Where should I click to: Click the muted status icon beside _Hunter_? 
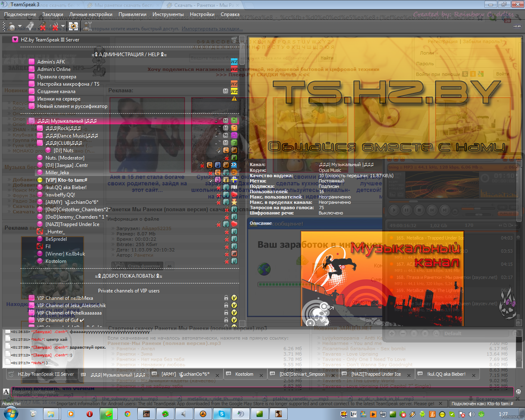40,231
